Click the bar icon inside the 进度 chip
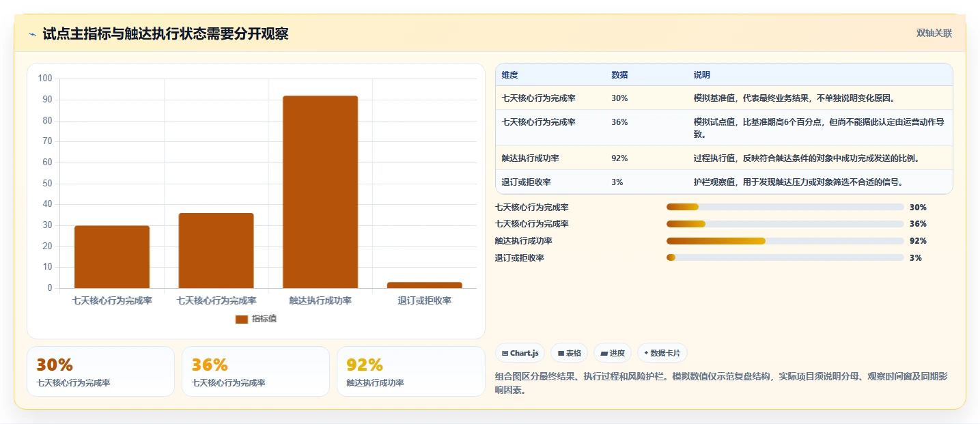 click(x=604, y=353)
